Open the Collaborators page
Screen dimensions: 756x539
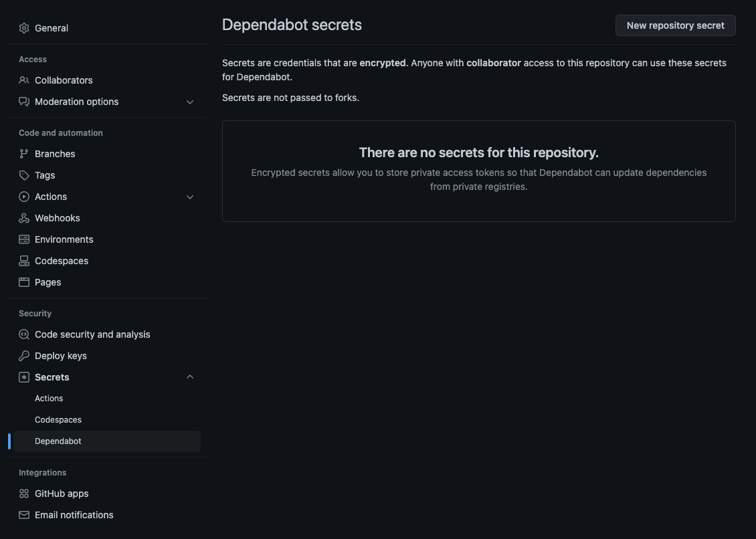pyautogui.click(x=107, y=80)
